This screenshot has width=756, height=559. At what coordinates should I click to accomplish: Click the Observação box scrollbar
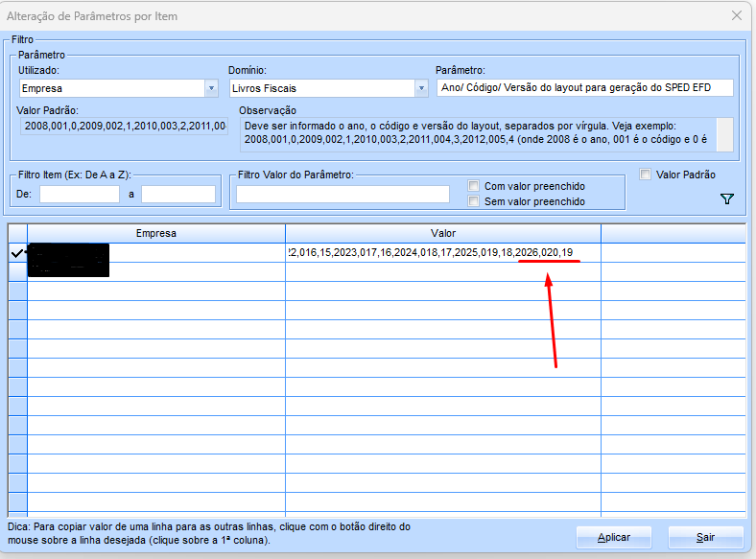pos(725,134)
